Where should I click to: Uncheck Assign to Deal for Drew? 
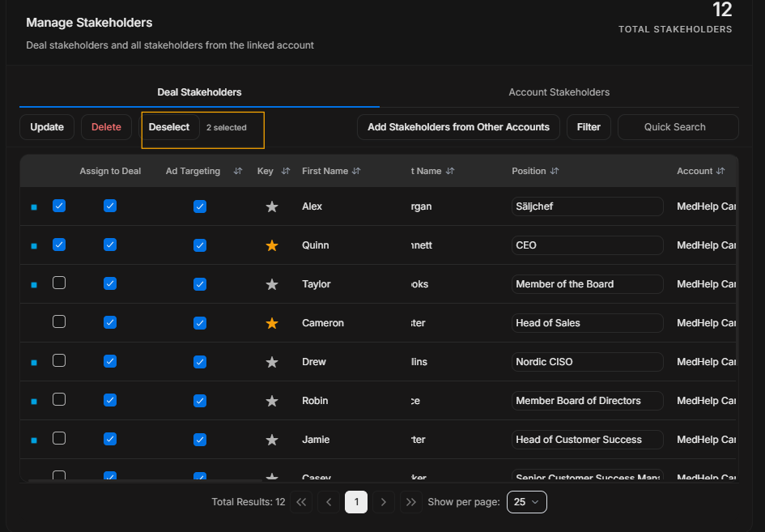(110, 361)
